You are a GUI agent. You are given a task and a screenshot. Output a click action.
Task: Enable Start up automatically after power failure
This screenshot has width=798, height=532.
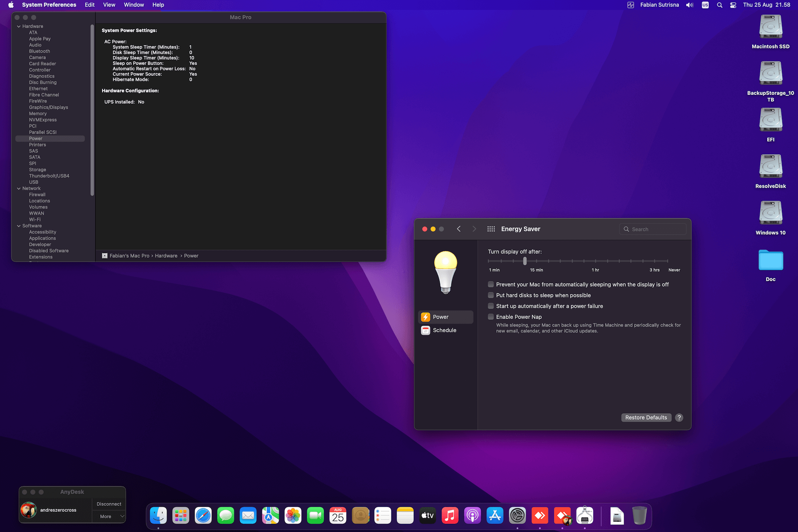[x=491, y=306]
